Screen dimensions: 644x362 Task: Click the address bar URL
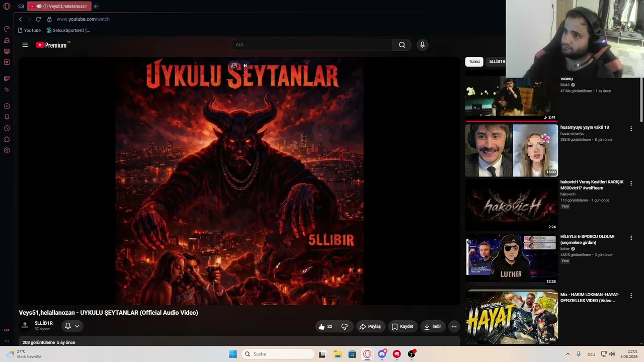click(x=83, y=19)
